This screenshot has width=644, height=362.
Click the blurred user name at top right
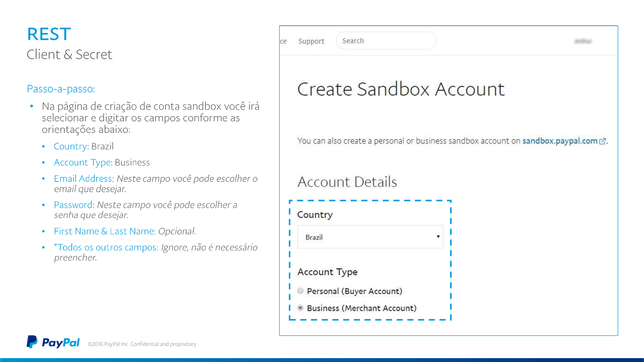[583, 41]
